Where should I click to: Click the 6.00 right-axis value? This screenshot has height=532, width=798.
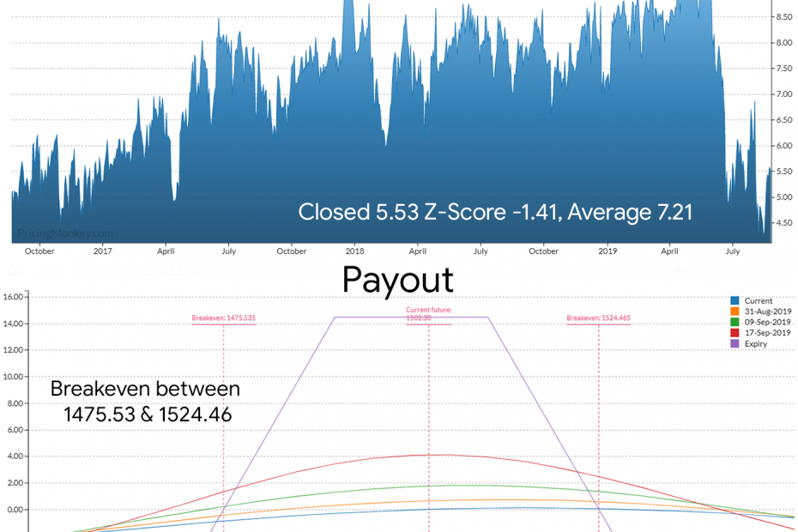coord(784,146)
